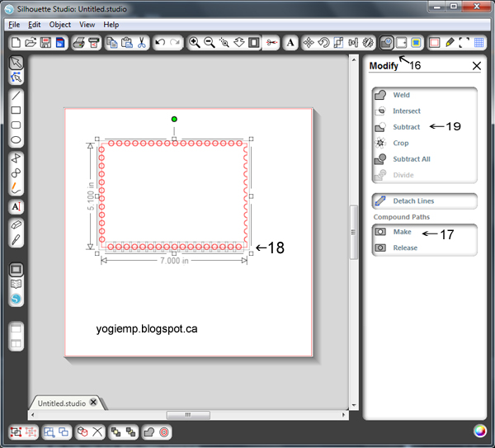495x448 pixels.
Task: Click the Group objects icon at bottom-left
Action: pos(16,431)
